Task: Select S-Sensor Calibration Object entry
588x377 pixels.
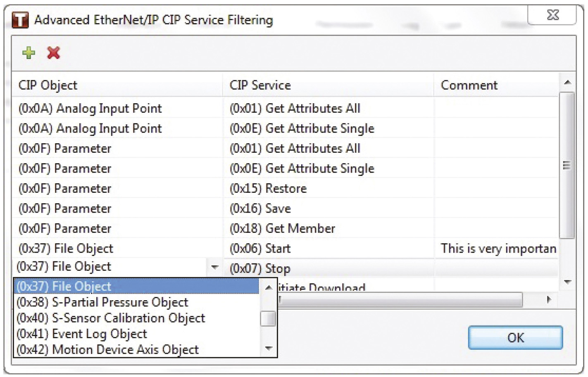Action: (110, 318)
